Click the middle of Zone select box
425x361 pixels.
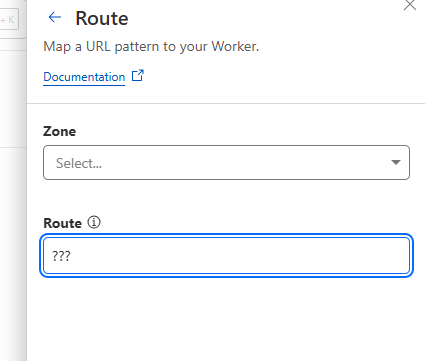click(x=226, y=162)
